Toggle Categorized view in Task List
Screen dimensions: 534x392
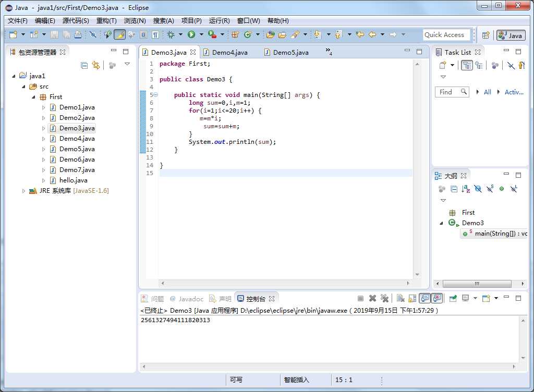(x=467, y=65)
